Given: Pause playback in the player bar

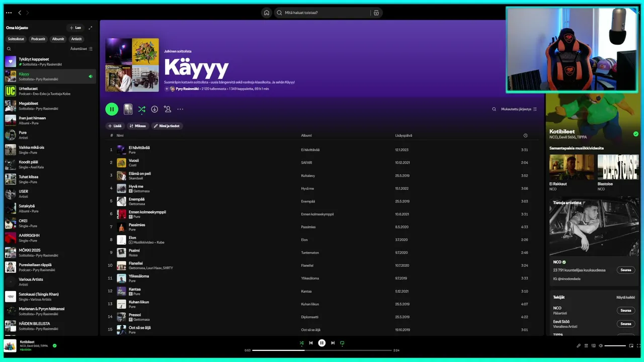Looking at the screenshot, I should pos(322,343).
